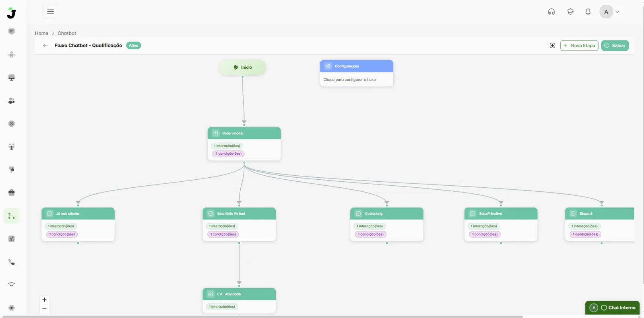This screenshot has width=644, height=318.
Task: Save the flow with Salvar
Action: point(615,45)
